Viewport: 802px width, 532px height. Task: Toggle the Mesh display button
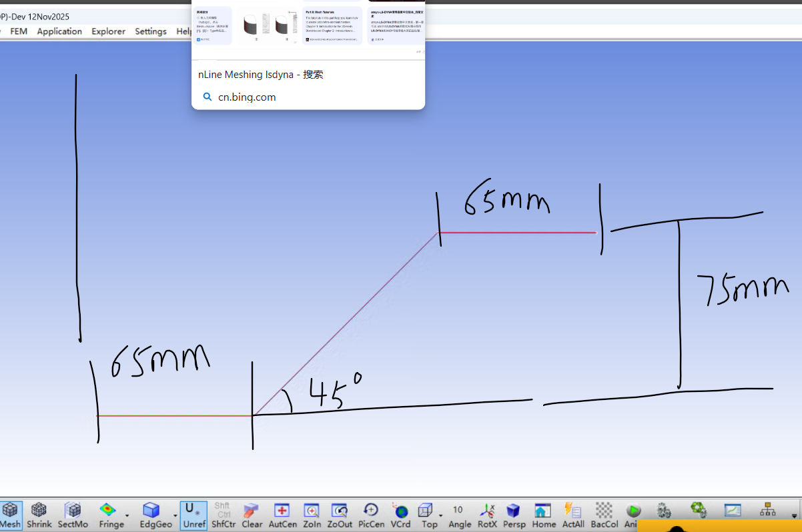(10, 515)
